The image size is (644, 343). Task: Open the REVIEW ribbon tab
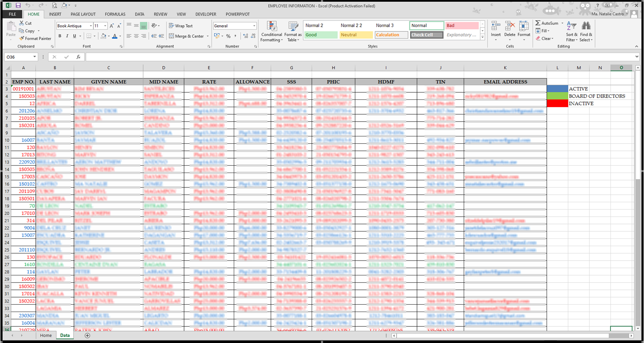[x=161, y=14]
